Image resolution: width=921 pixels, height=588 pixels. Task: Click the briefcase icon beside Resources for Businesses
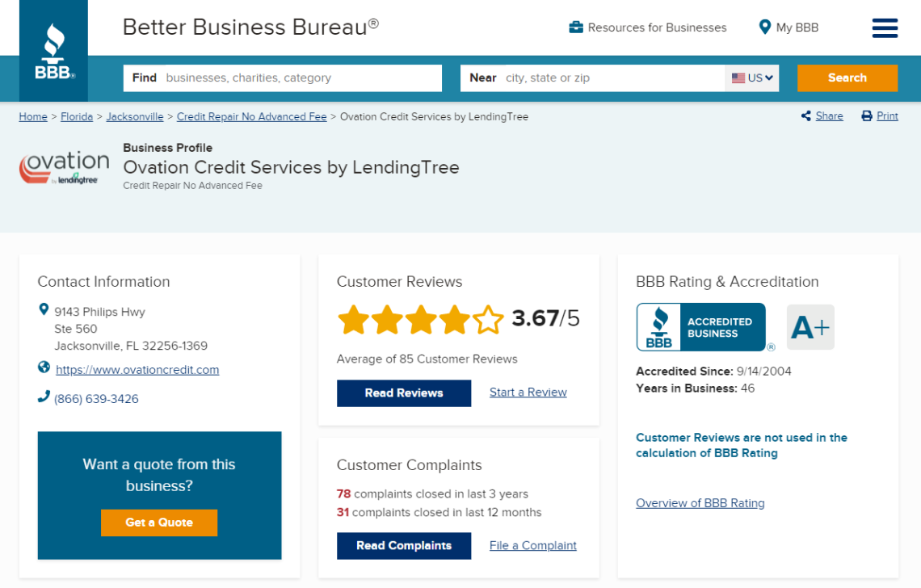click(575, 27)
